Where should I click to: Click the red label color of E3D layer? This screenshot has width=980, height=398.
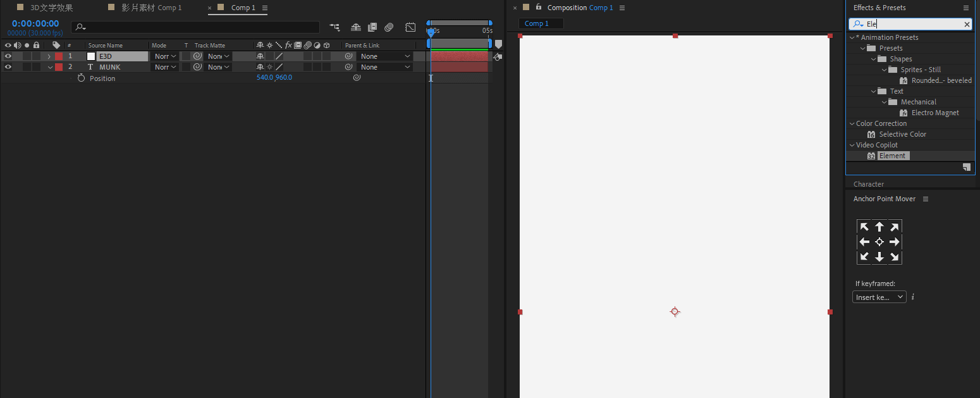59,56
